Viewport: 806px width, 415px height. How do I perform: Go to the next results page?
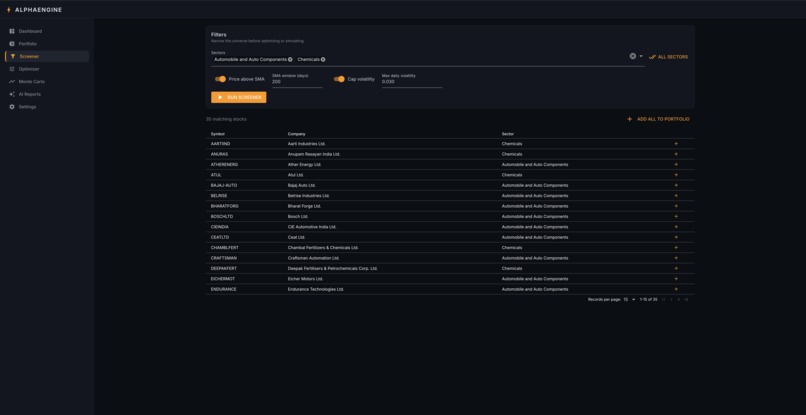(x=679, y=299)
